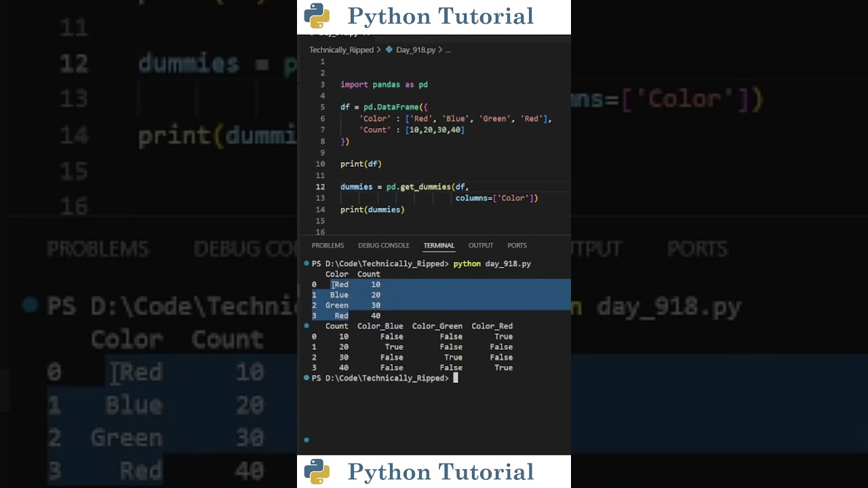Click the blue dot before the python day_918.py command
The height and width of the screenshot is (488, 868).
(307, 264)
